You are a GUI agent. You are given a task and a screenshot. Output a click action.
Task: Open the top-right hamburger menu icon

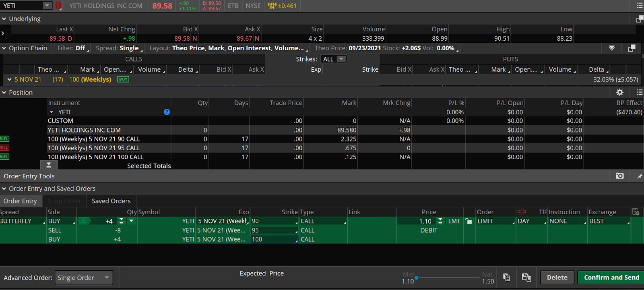pyautogui.click(x=640, y=6)
